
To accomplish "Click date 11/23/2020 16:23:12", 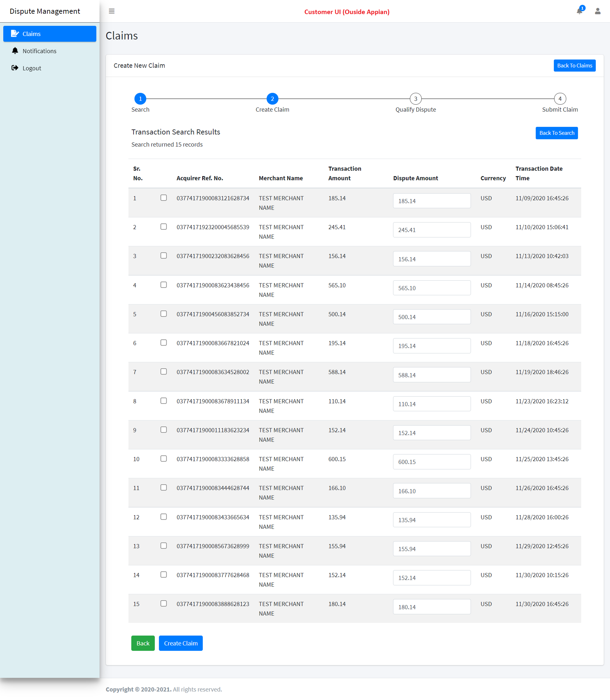I will coord(542,401).
